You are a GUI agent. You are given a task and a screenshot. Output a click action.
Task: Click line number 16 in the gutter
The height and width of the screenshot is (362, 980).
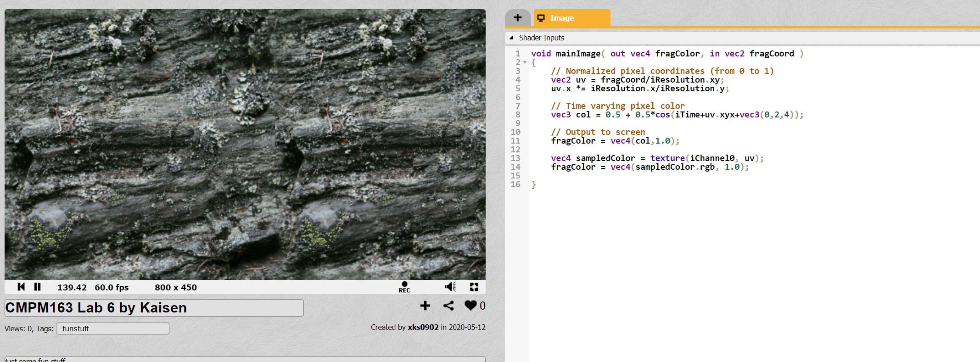(x=515, y=184)
